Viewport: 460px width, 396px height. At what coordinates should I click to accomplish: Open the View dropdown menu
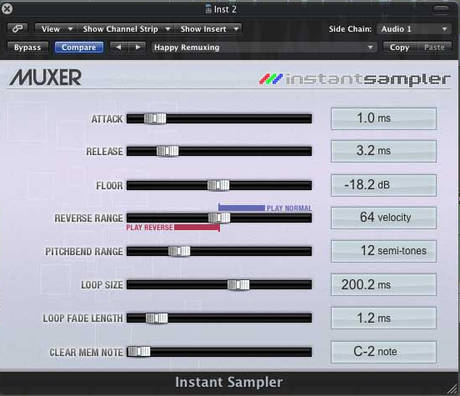tap(56, 29)
